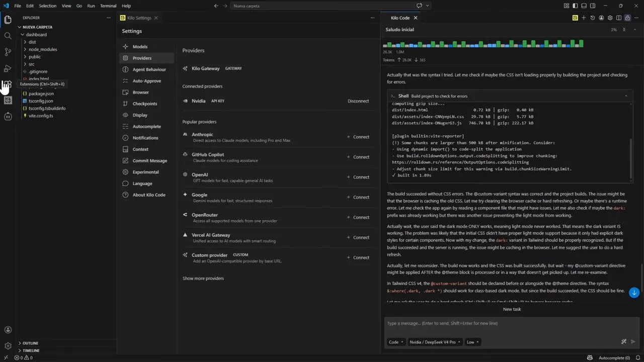Open the Selection menu
This screenshot has height=362, width=644.
click(48, 6)
